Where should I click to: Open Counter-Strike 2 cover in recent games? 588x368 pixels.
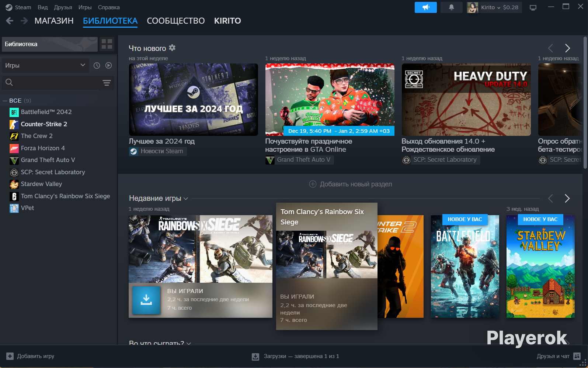(400, 266)
